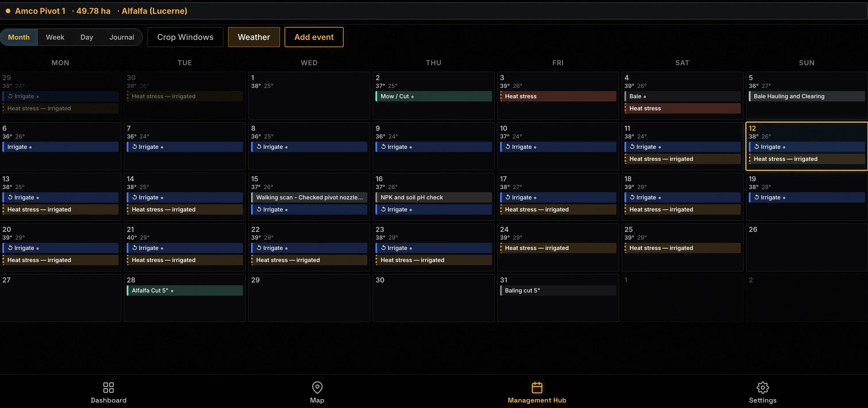
Task: Open the Map pin icon
Action: (x=317, y=387)
